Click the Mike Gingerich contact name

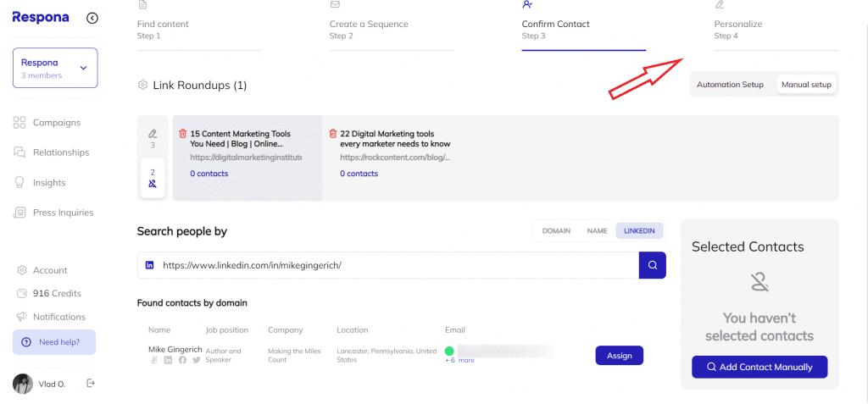click(175, 349)
